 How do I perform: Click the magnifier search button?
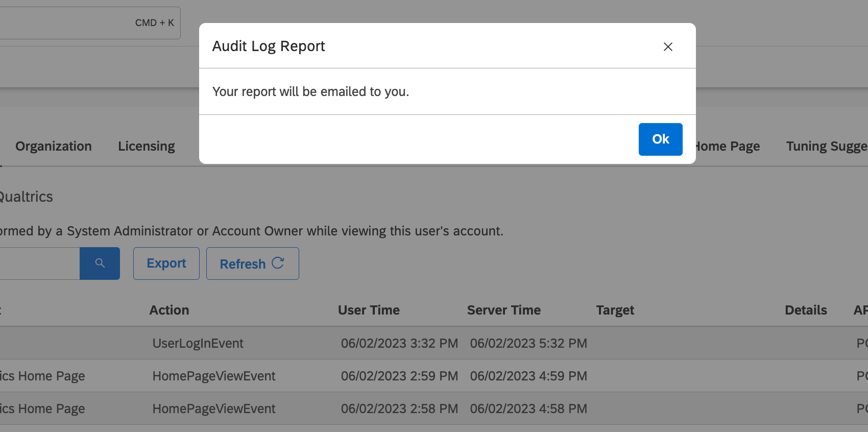(100, 263)
